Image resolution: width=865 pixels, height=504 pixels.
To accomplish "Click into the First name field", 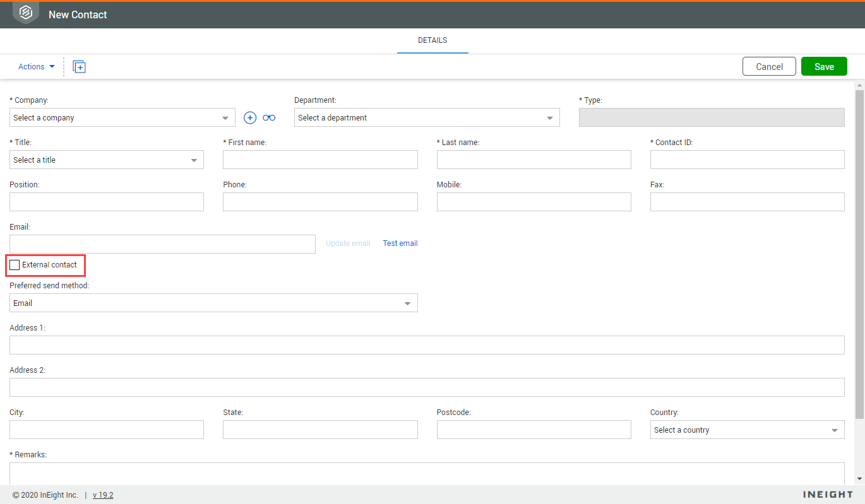I will pos(320,160).
